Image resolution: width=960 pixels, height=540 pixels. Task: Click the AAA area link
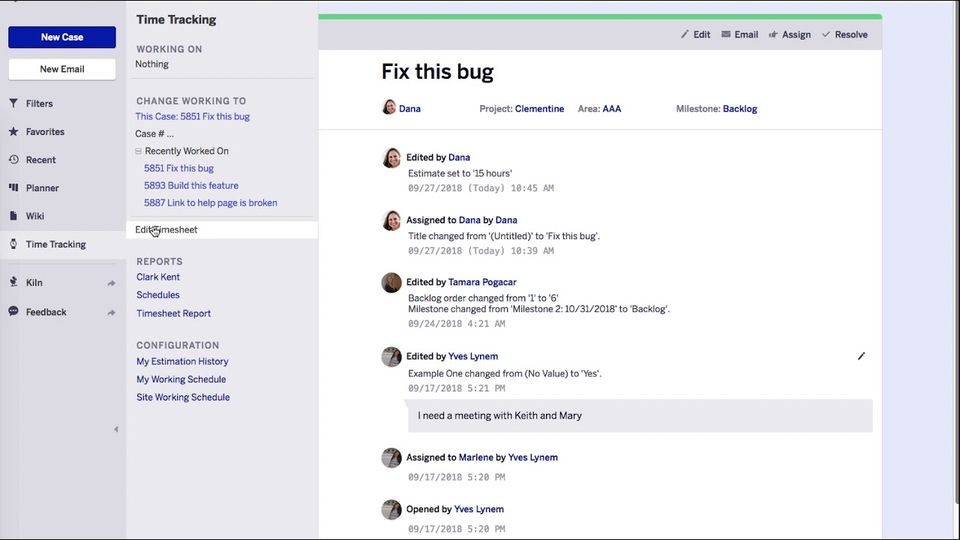pyautogui.click(x=612, y=108)
